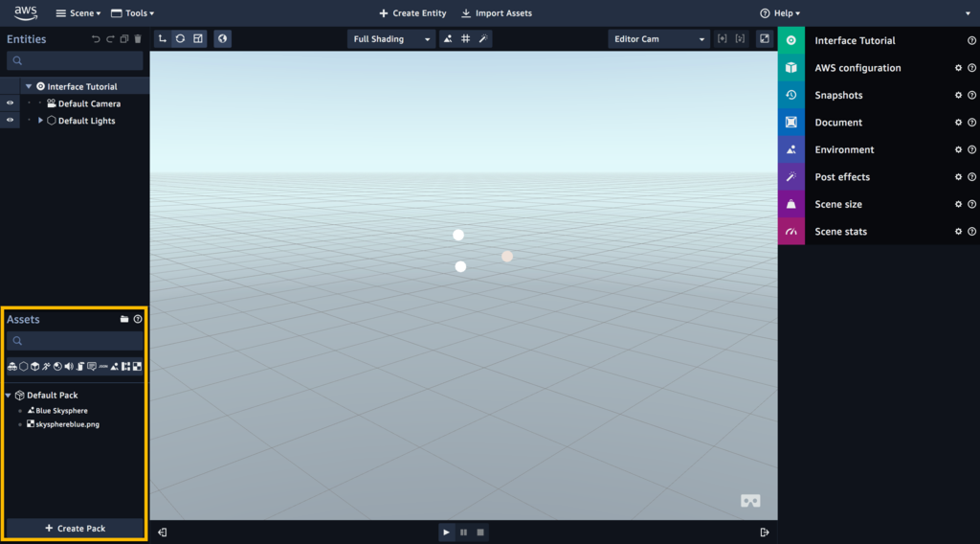Click the AWS logo in the top bar
This screenshot has height=544, width=980.
pos(26,12)
